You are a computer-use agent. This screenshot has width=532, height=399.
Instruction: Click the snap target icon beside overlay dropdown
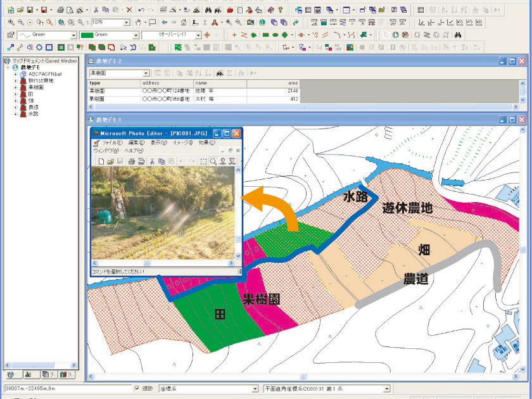[207, 35]
